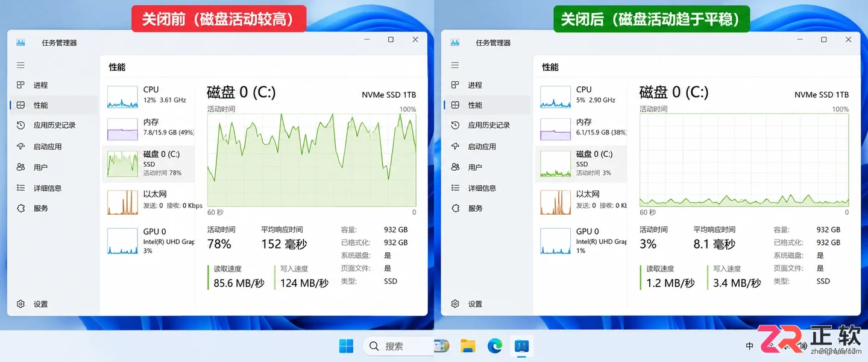The width and height of the screenshot is (868, 362).
Task: Select 以太网 entry in 关闭前 window
Action: 148,202
